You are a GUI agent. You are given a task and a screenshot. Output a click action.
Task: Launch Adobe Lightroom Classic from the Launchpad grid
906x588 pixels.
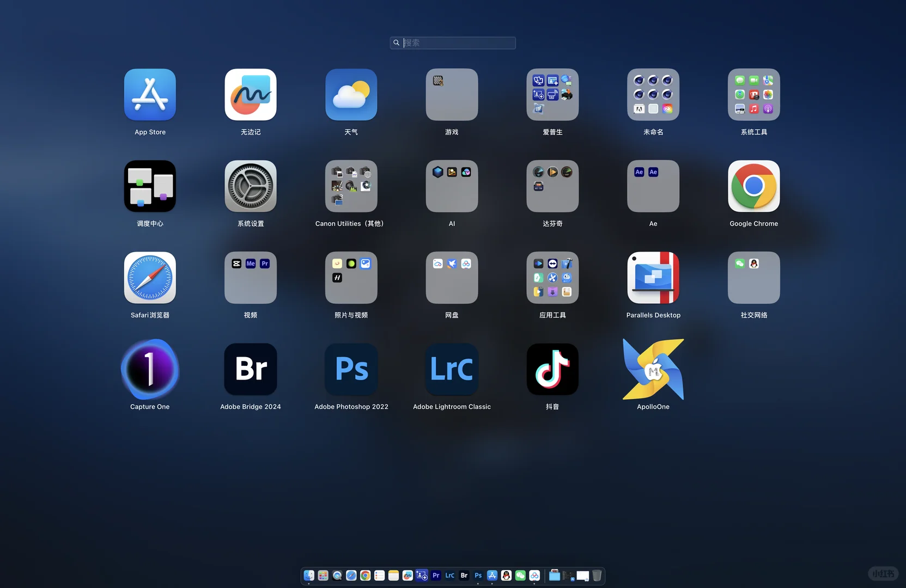tap(452, 369)
